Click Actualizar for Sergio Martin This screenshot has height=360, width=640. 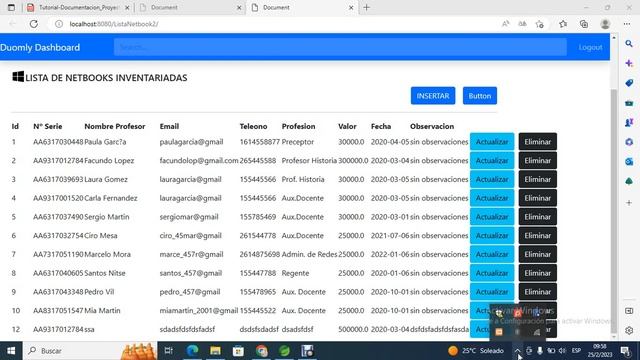[492, 217]
